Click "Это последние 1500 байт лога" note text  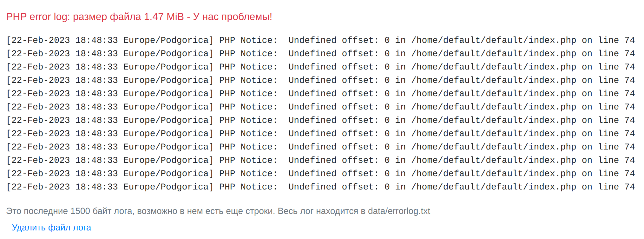click(x=69, y=211)
